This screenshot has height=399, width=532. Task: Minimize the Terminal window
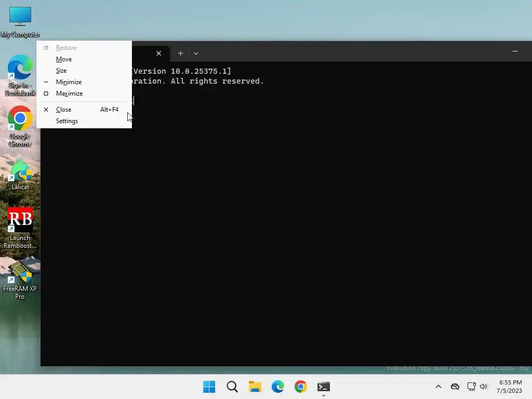[515, 51]
